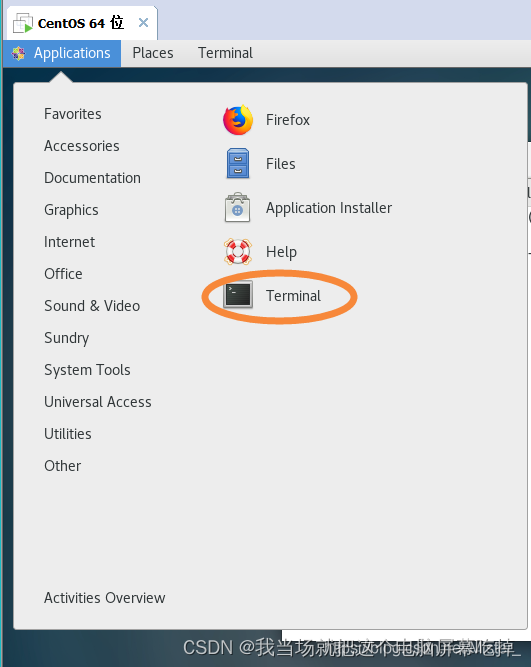Open the Places menu
Viewport: 531px width, 667px height.
pos(153,53)
